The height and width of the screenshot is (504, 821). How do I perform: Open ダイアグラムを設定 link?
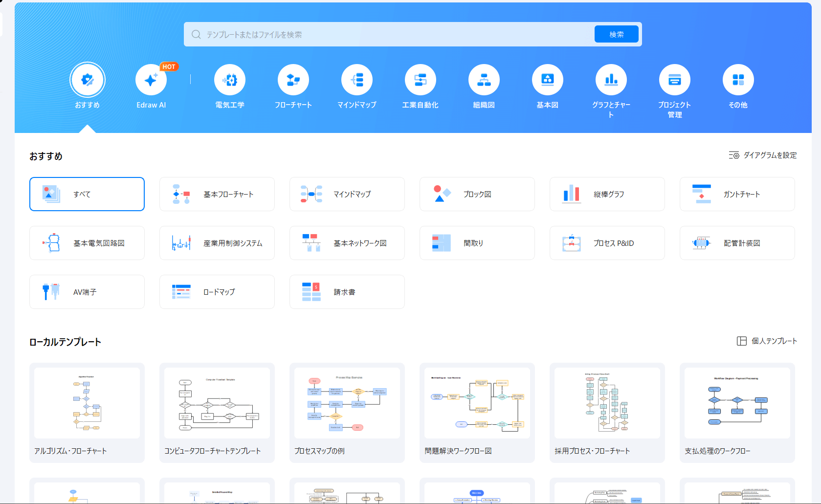click(770, 155)
